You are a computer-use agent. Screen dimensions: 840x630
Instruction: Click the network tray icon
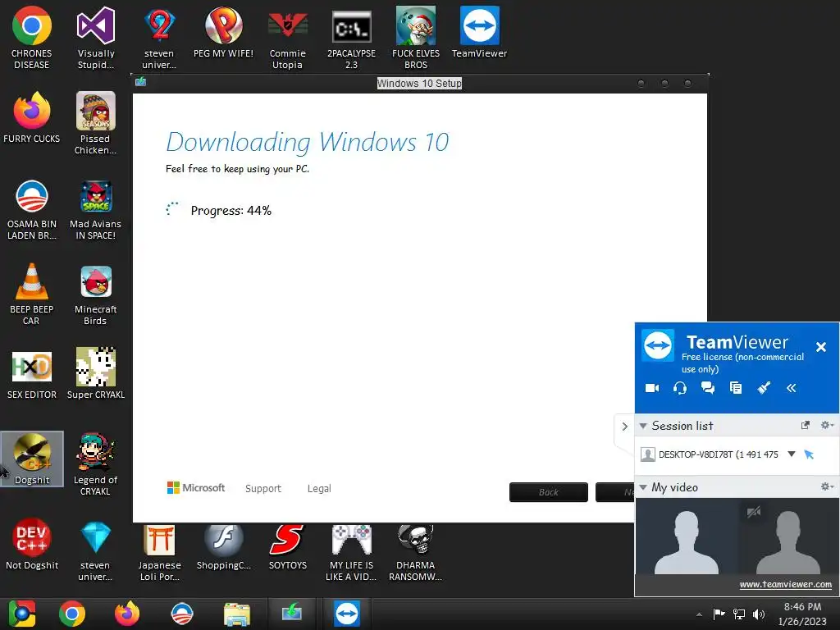pos(739,614)
